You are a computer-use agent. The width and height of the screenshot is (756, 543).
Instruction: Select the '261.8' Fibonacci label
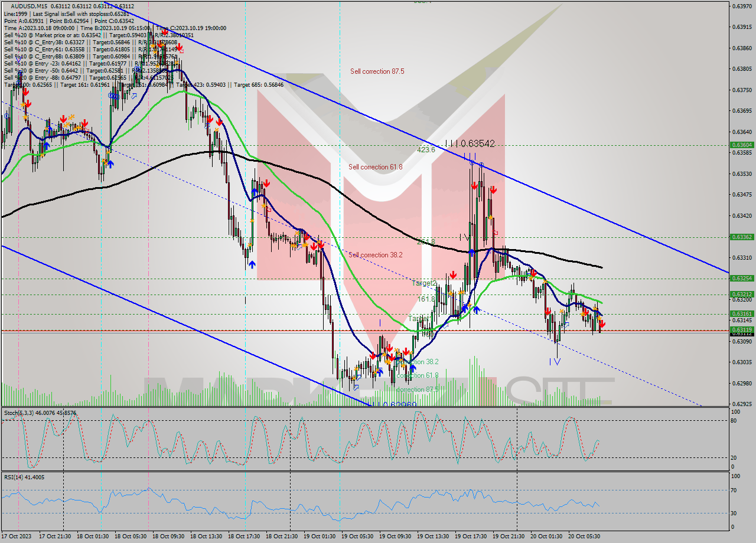(426, 242)
